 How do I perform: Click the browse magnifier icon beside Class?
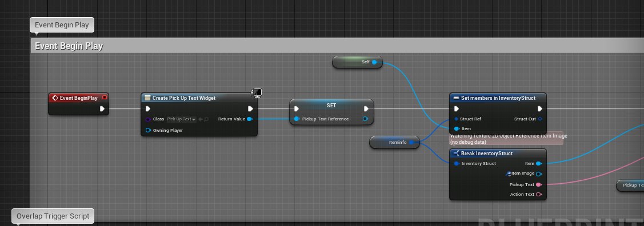point(206,119)
